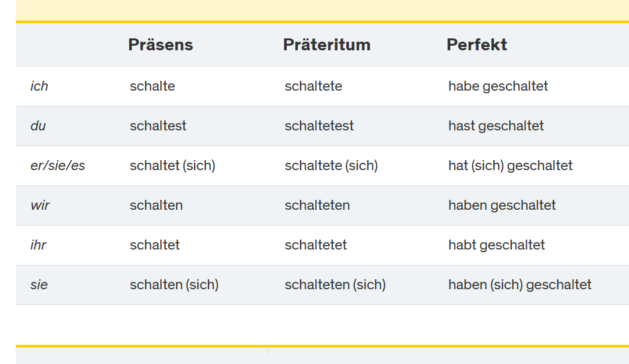Select the cell 'haben (sich) geschaltet'
Viewport: 629px width, 364px height.
520,285
